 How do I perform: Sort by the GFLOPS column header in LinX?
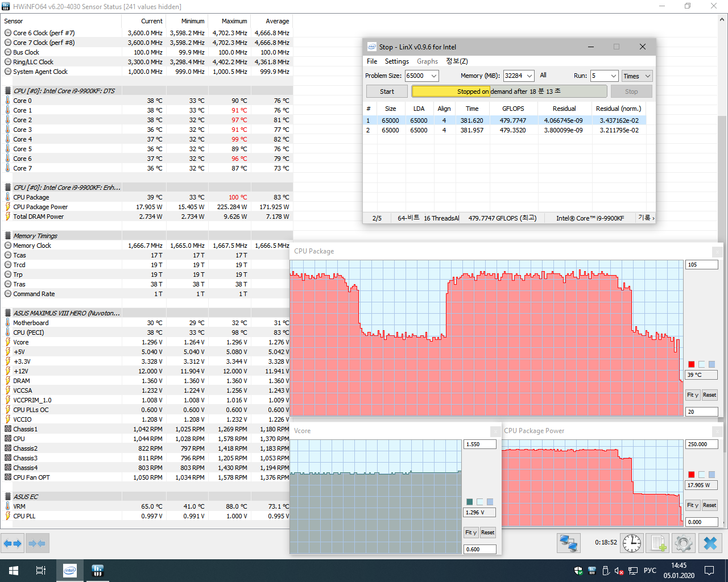coord(513,109)
